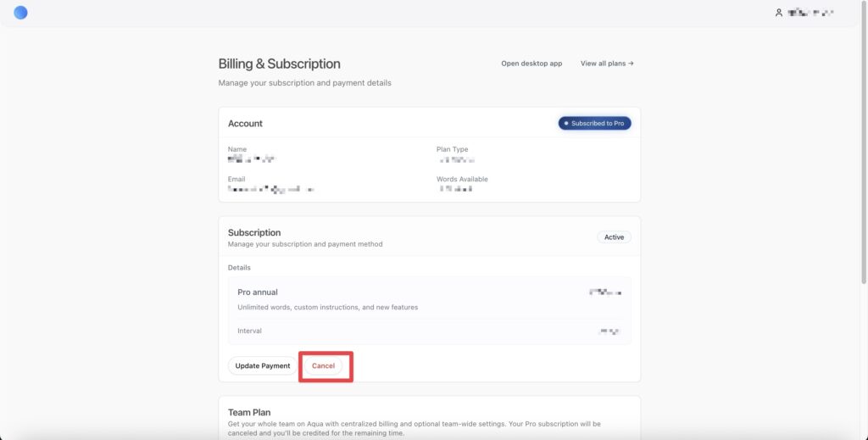
Task: Click the Words Available label
Action: [x=462, y=179]
